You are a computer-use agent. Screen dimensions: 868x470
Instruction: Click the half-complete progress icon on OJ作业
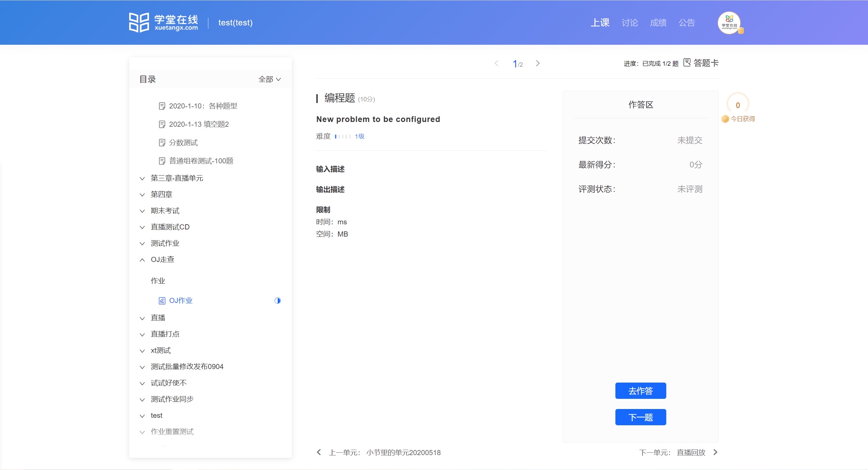click(278, 301)
